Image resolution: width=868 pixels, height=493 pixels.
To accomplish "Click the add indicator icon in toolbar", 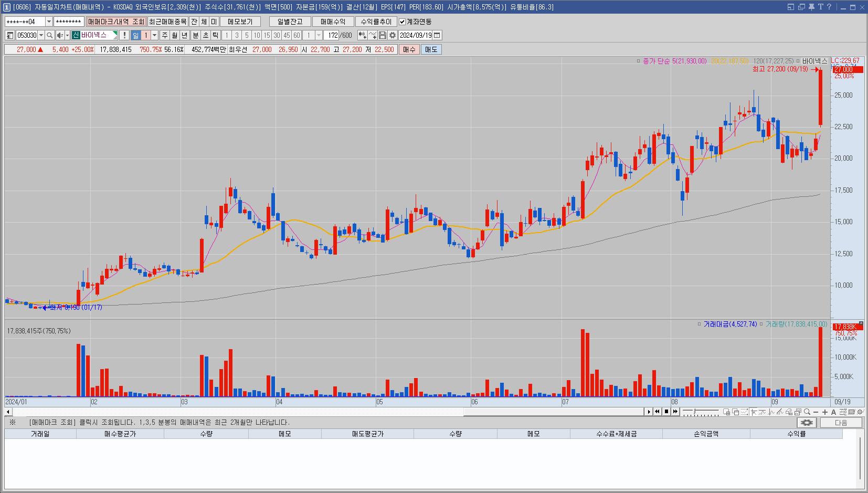I will (x=362, y=35).
